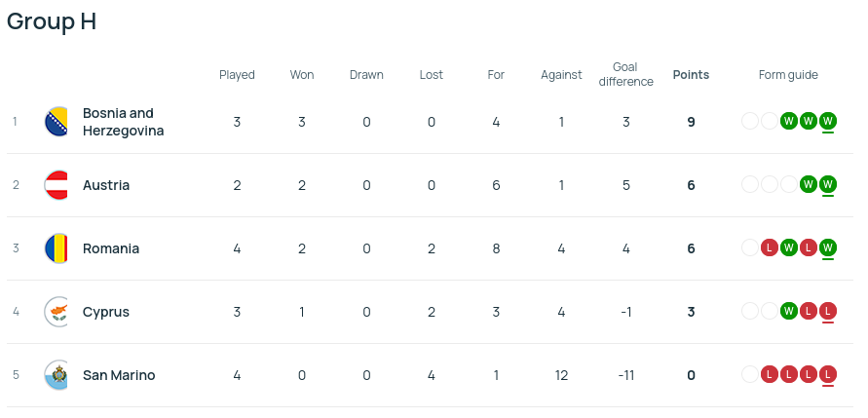The width and height of the screenshot is (868, 418).
Task: Click San Marino's last underlined L badge
Action: pyautogui.click(x=828, y=374)
